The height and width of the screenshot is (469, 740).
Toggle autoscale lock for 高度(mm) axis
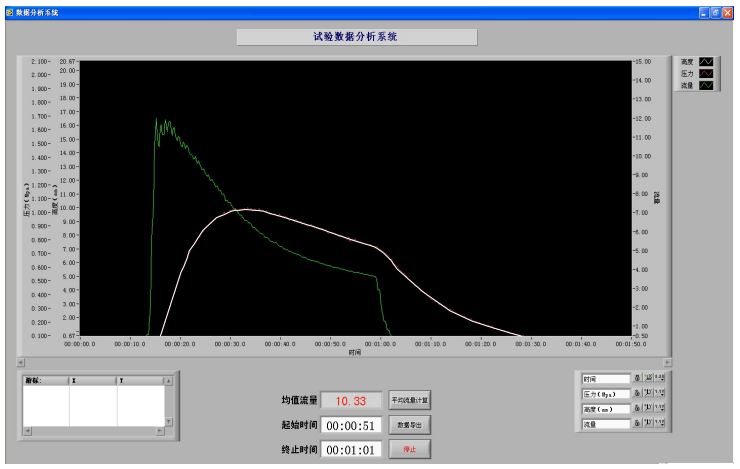(637, 409)
